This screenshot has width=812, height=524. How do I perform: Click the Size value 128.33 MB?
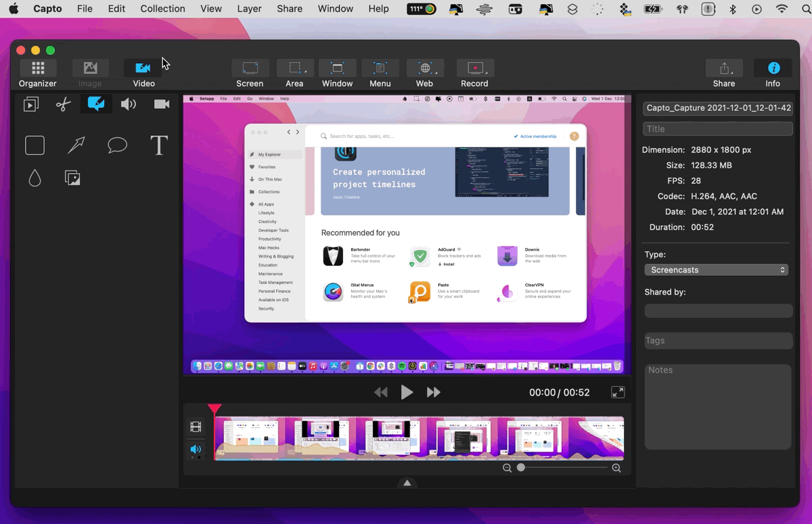tap(711, 165)
